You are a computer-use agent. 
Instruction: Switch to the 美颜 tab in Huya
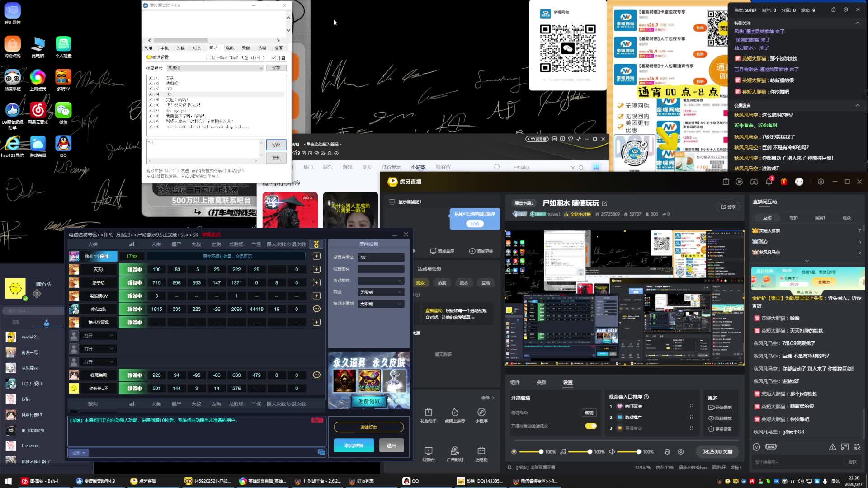(541, 382)
